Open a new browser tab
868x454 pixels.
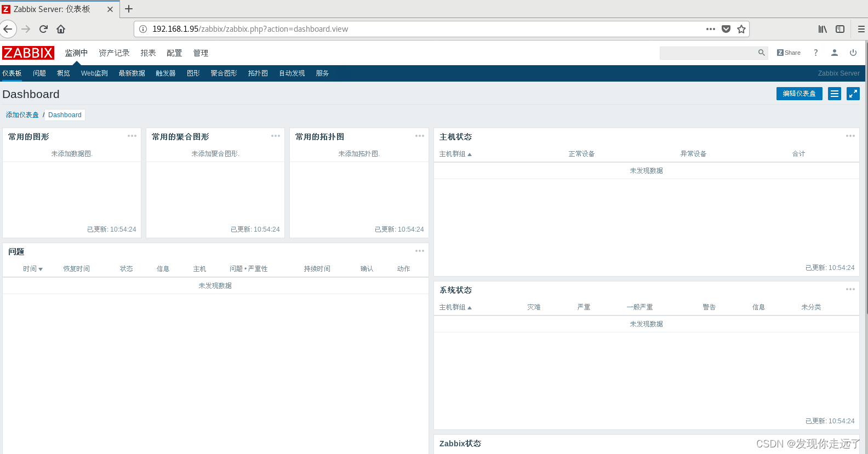pyautogui.click(x=129, y=9)
